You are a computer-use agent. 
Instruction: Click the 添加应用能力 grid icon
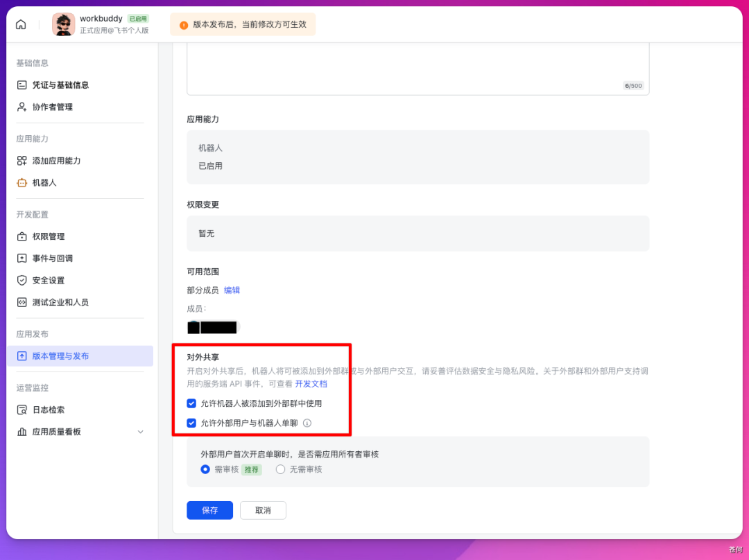pyautogui.click(x=22, y=161)
